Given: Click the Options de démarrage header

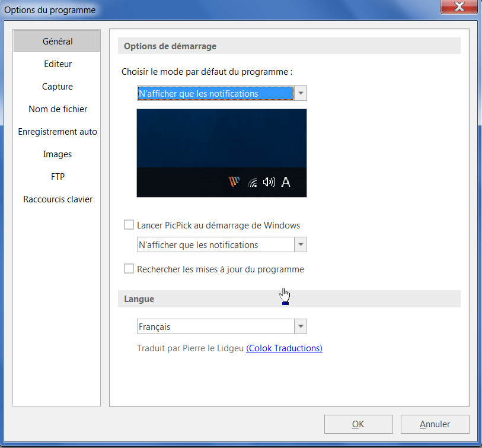Looking at the screenshot, I should 289,46.
